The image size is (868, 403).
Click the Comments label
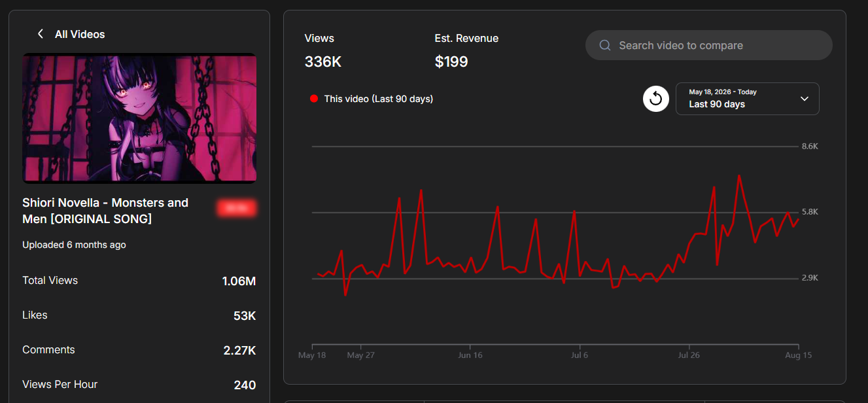click(x=48, y=349)
